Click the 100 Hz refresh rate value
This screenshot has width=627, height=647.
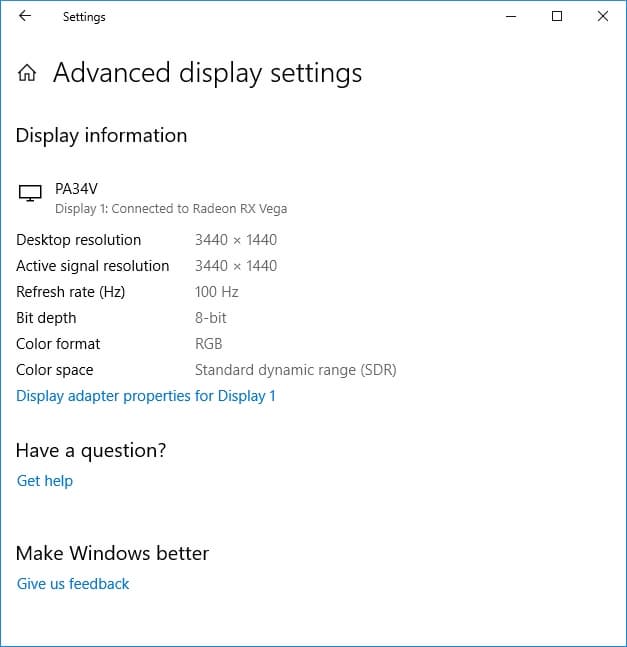[217, 292]
